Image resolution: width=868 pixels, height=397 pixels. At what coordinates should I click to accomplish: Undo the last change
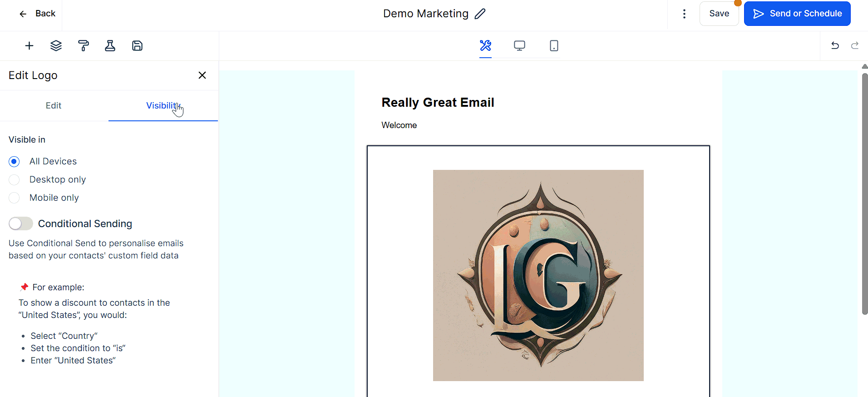point(834,45)
